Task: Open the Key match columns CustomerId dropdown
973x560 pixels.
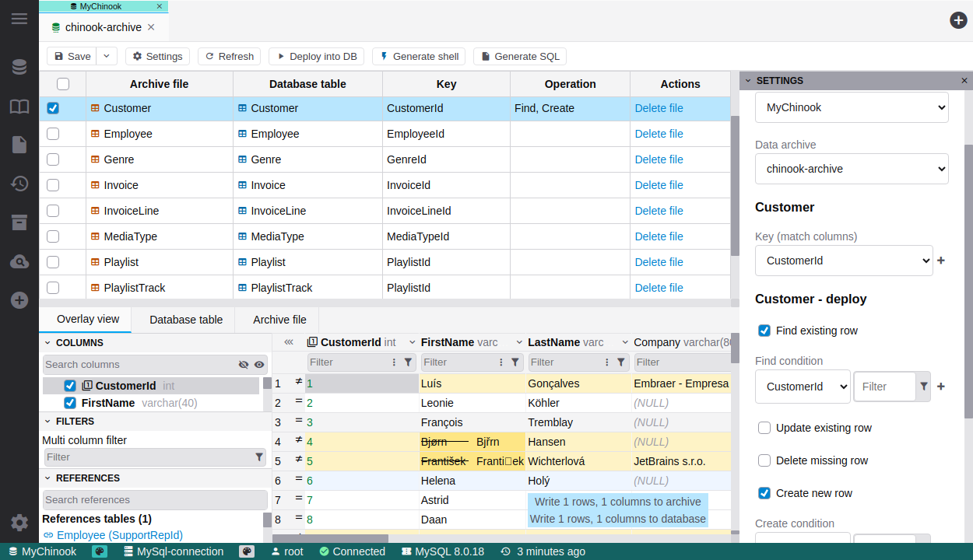Action: click(x=844, y=261)
